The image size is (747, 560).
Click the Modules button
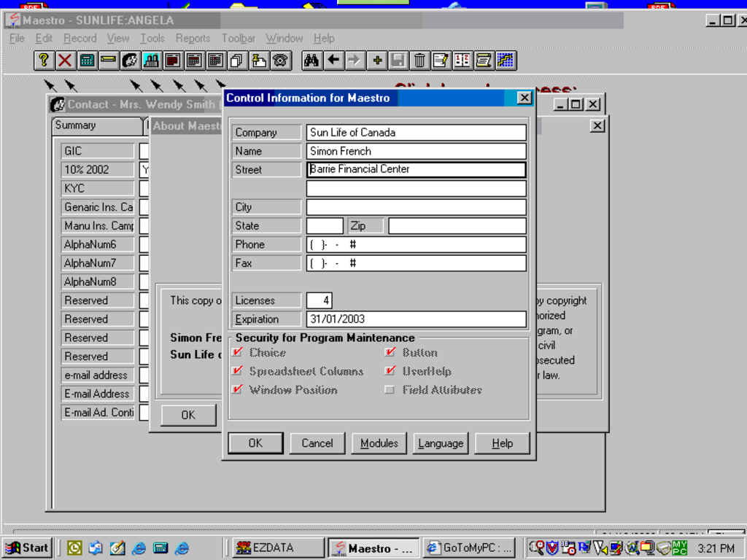tap(379, 443)
